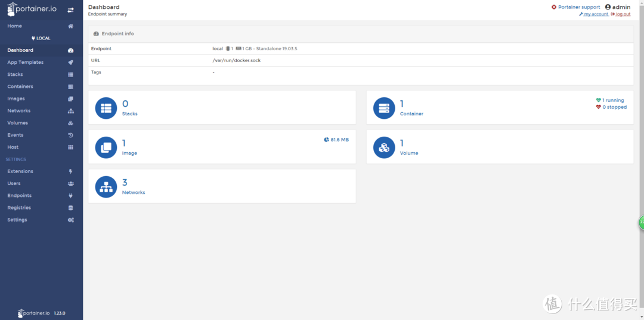Click the green floating circle at right edge
644x320 pixels.
(x=641, y=222)
